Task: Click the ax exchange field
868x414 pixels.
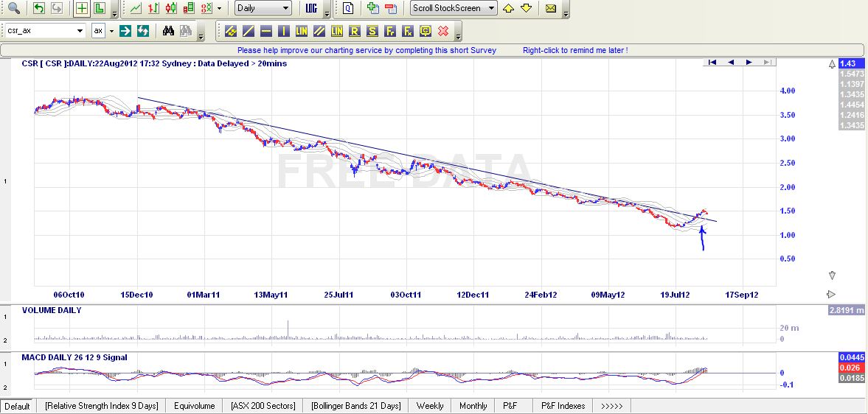Action: pos(99,31)
